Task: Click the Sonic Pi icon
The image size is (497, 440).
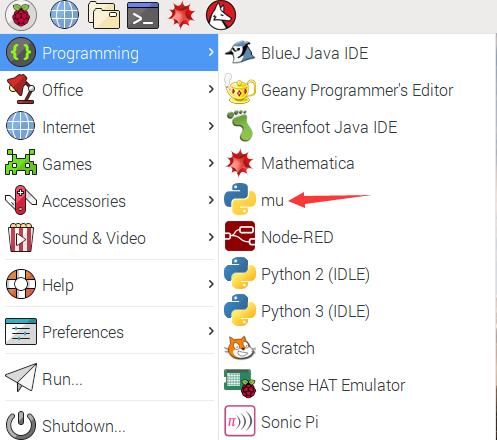Action: pos(240,421)
